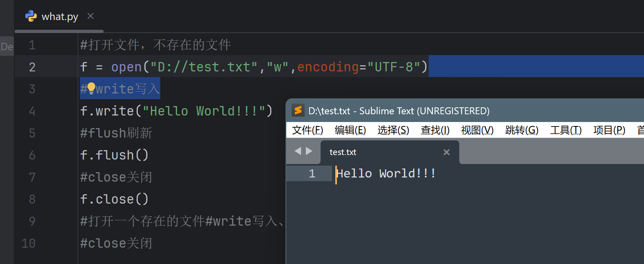Click line number 10 in what.py gutter
This screenshot has height=264, width=644.
(29, 243)
